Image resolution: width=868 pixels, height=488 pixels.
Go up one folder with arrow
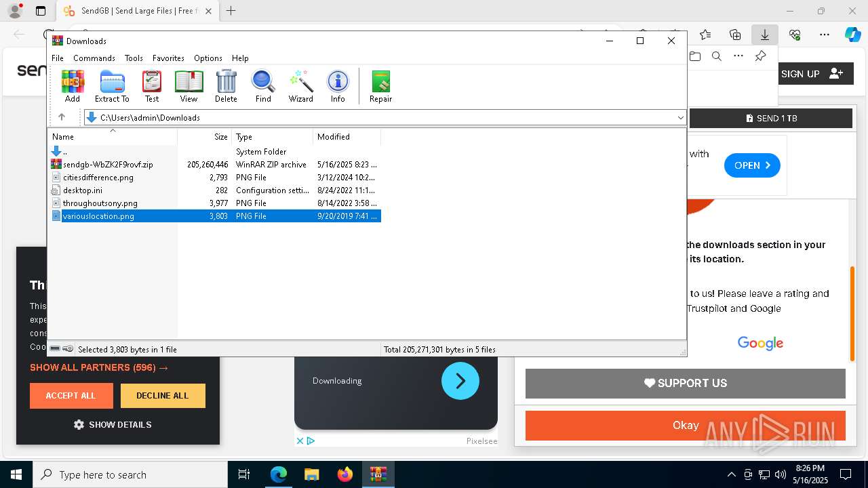point(62,117)
